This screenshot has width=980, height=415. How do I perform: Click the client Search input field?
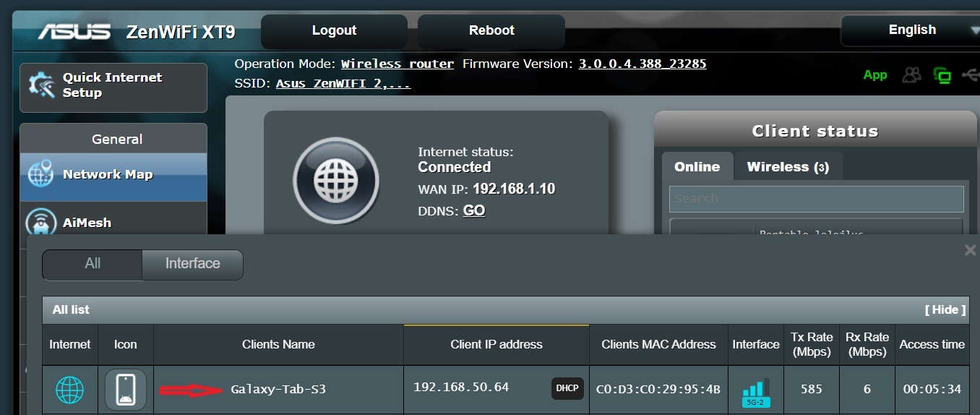817,199
